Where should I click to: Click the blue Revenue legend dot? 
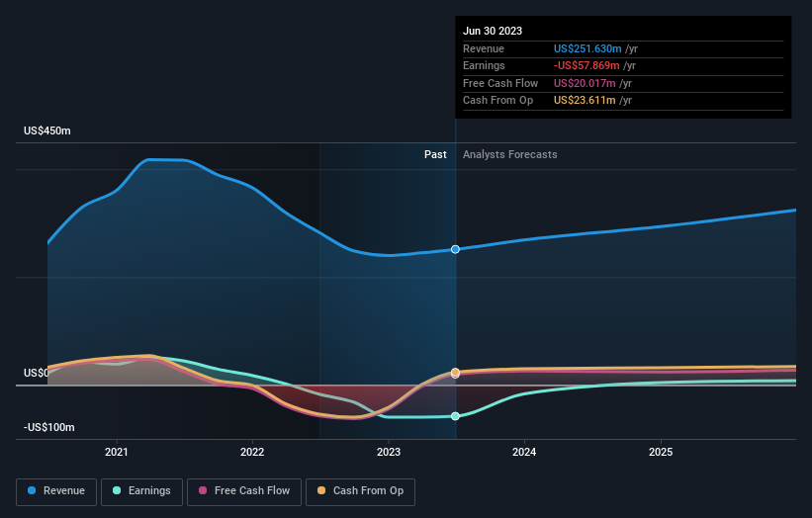(32, 490)
